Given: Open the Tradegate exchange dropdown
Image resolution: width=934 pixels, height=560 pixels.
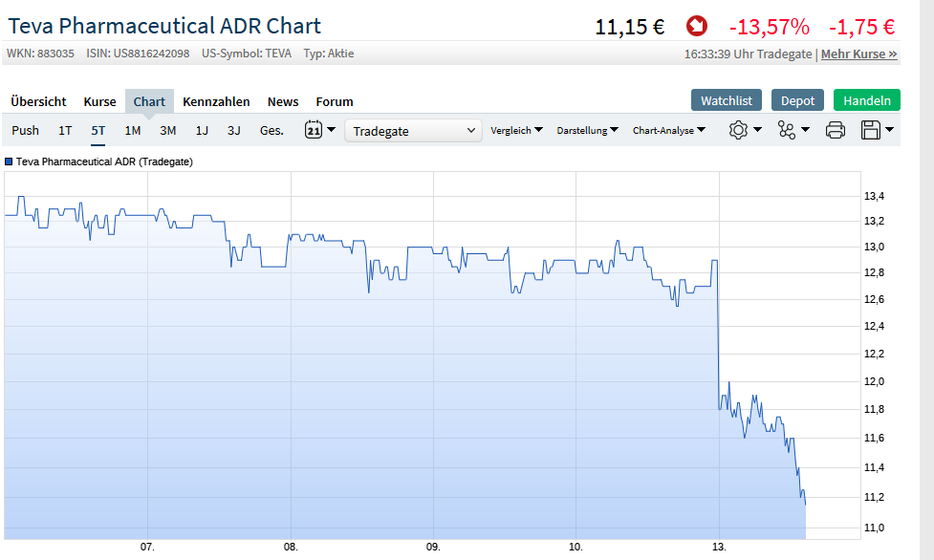Looking at the screenshot, I should (413, 131).
